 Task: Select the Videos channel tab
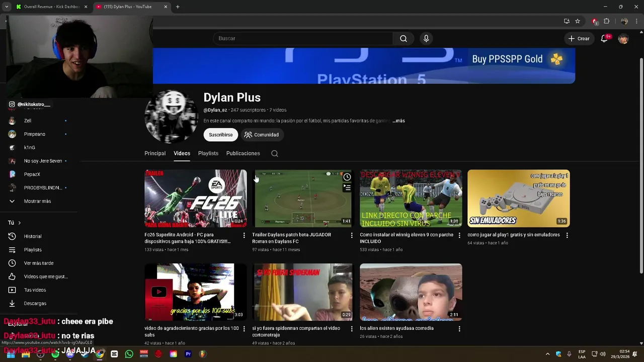coord(182,153)
